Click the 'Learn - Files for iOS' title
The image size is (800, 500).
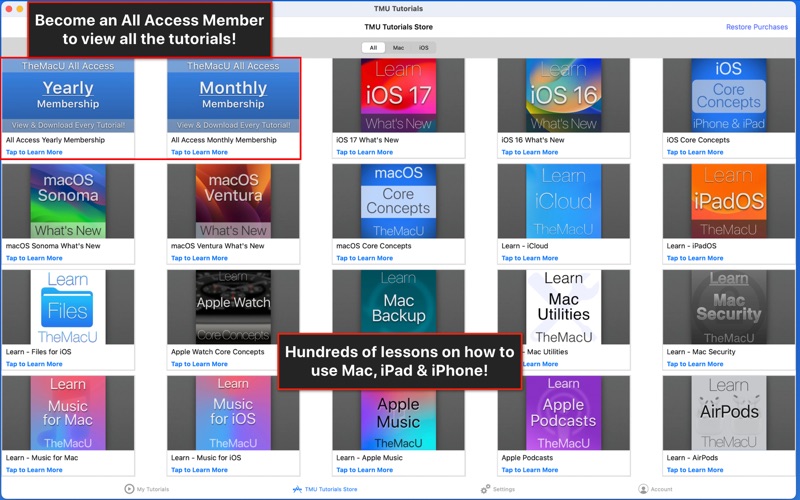click(x=38, y=352)
